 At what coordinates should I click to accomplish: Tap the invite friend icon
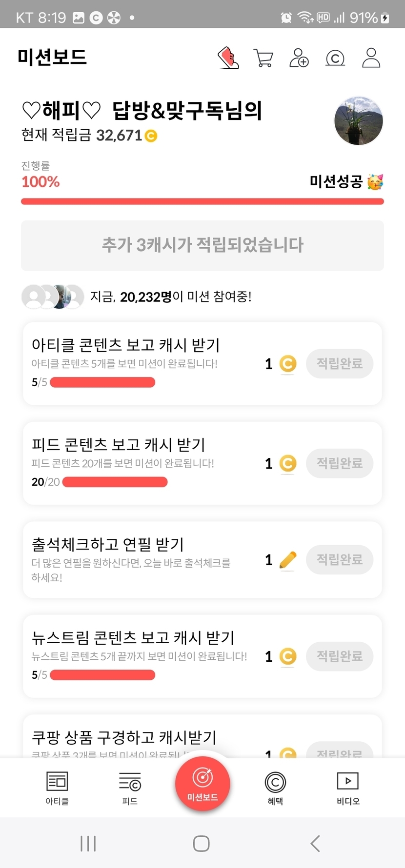pos(299,58)
